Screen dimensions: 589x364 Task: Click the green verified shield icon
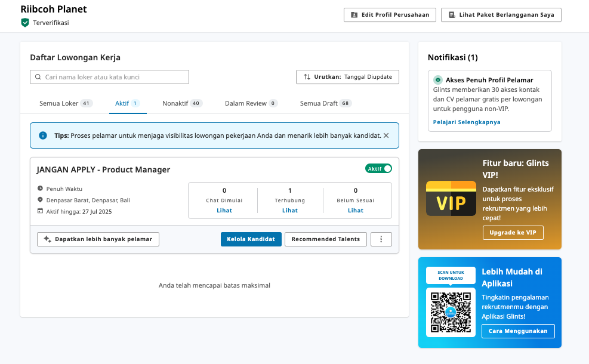pyautogui.click(x=25, y=23)
